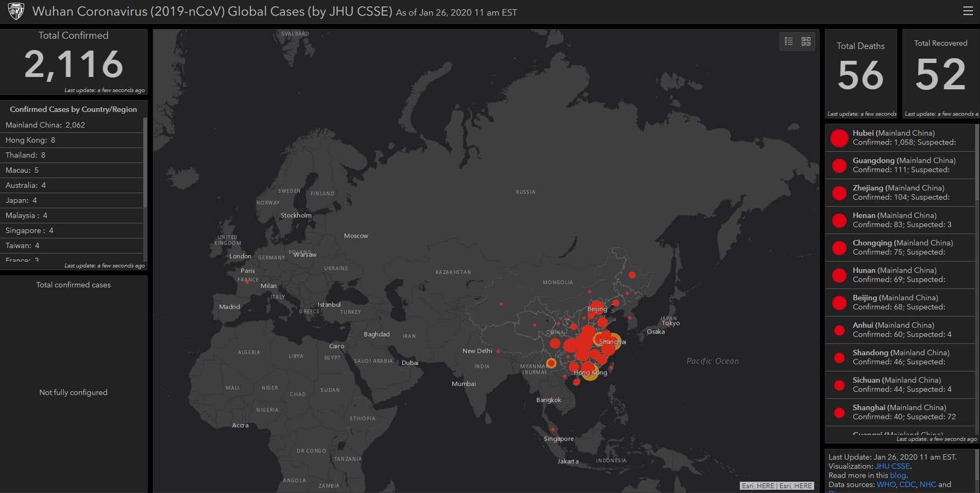Click Guangdong red circle icon in list

839,165
